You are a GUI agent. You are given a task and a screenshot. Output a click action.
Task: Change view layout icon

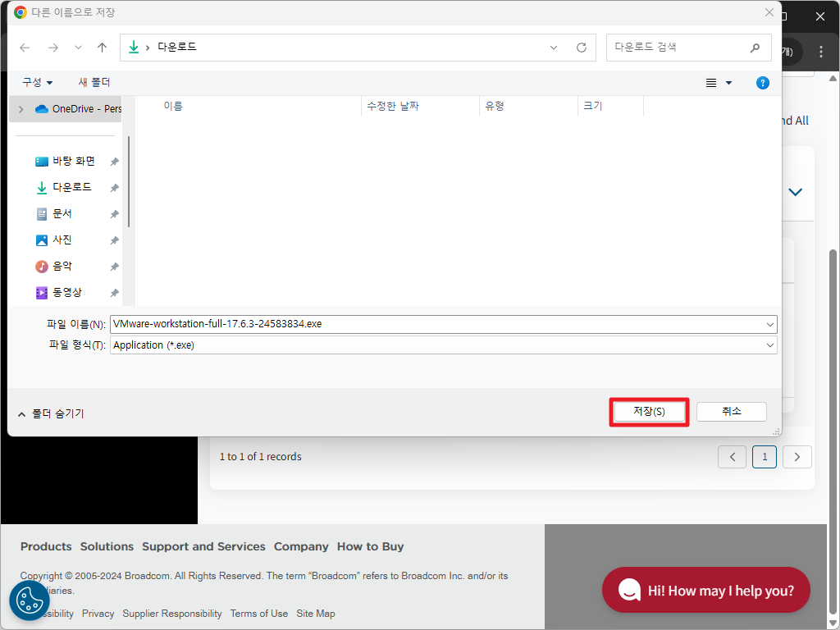coord(711,83)
